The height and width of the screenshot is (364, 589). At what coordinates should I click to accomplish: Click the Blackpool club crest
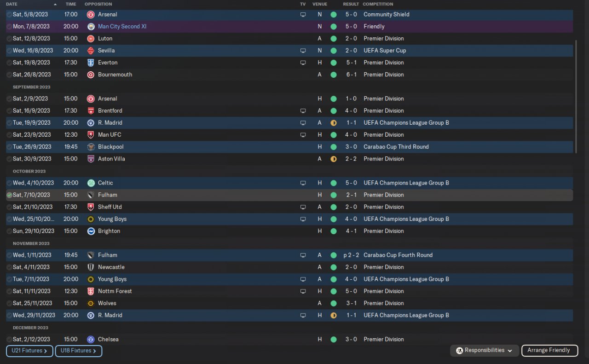91,147
